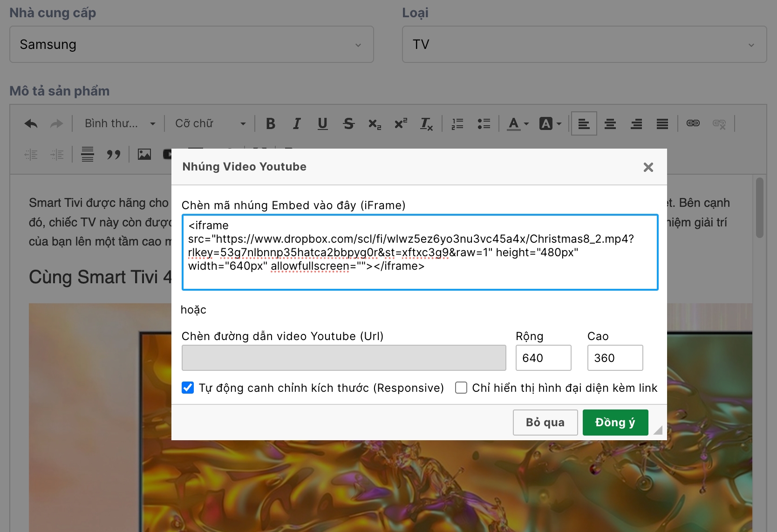This screenshot has width=777, height=532.
Task: Click the Bold formatting icon
Action: (271, 124)
